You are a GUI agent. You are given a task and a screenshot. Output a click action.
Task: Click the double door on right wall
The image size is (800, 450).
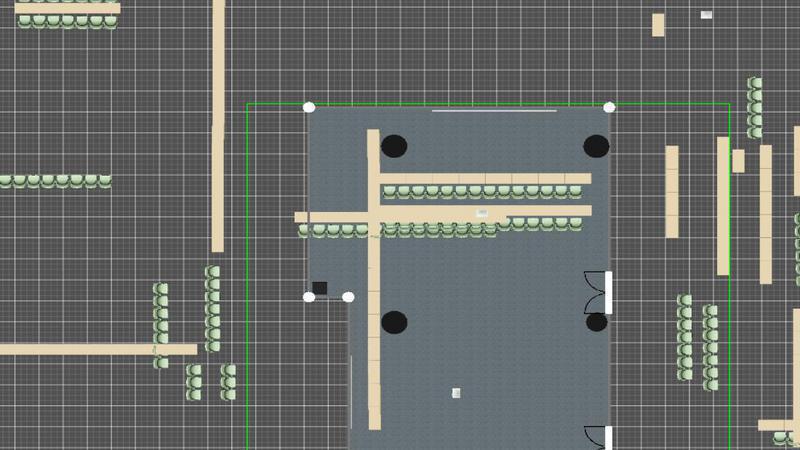(598, 292)
